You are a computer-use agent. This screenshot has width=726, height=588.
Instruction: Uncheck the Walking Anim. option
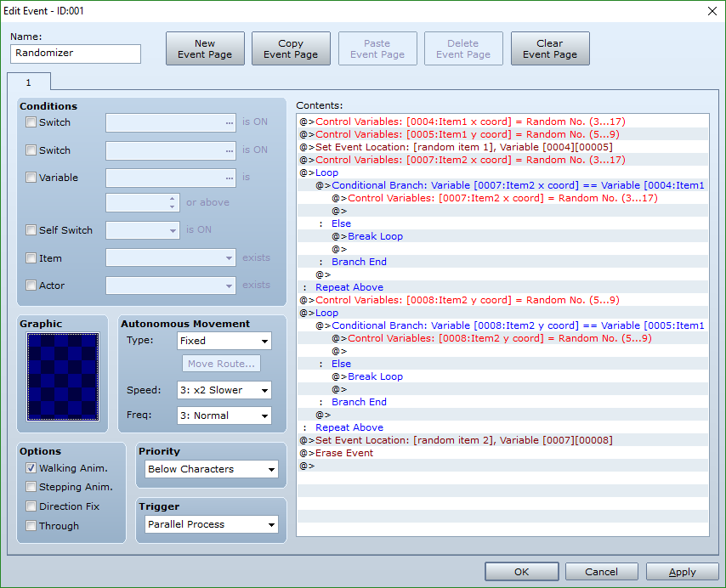click(x=31, y=468)
